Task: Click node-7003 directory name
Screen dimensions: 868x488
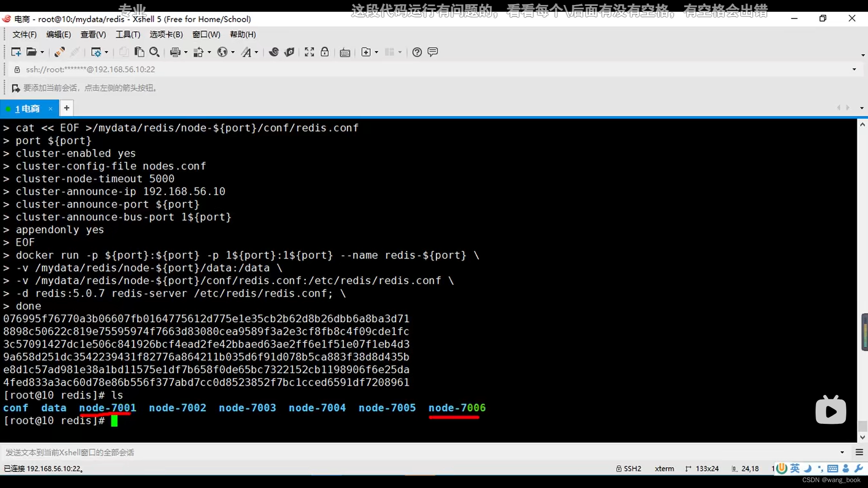Action: click(x=247, y=408)
